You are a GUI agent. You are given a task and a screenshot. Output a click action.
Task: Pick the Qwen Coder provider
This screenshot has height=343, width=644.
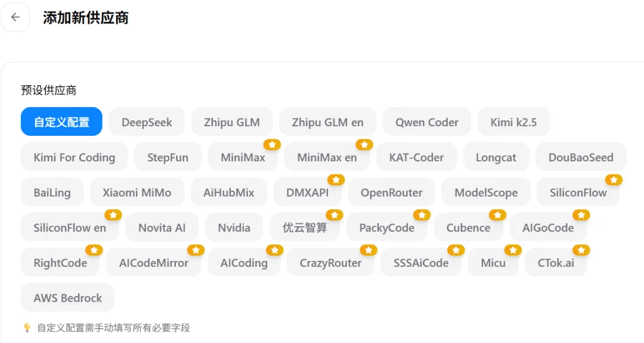click(x=427, y=122)
